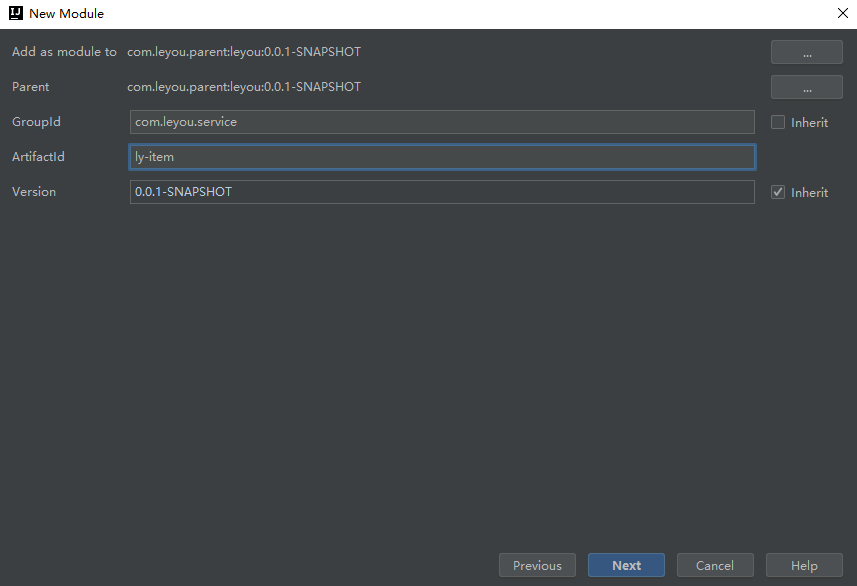Click the New Module window title
The width and height of the screenshot is (857, 586).
coord(66,14)
